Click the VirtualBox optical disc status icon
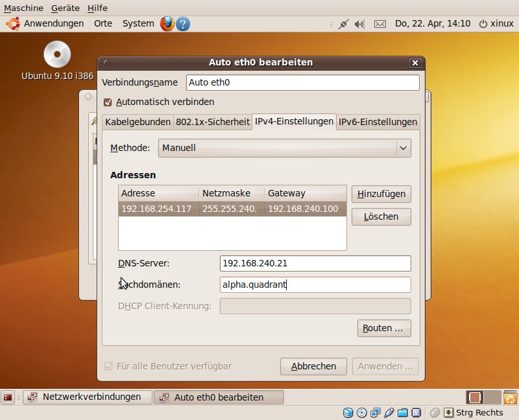The image size is (519, 420). (x=362, y=412)
